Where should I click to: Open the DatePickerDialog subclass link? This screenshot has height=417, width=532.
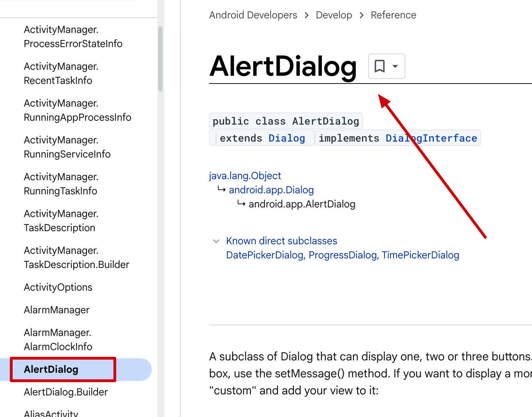tap(265, 255)
